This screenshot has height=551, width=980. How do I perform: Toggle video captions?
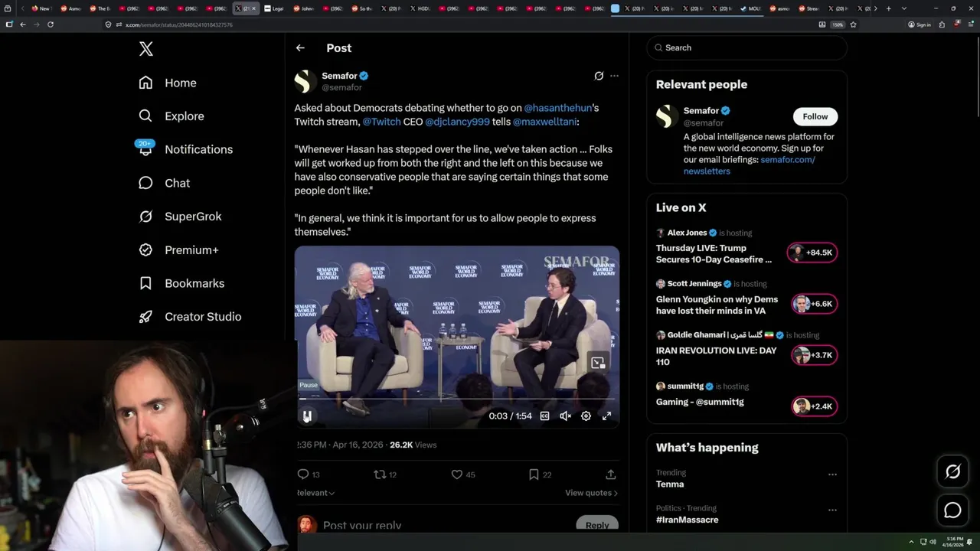coord(544,416)
